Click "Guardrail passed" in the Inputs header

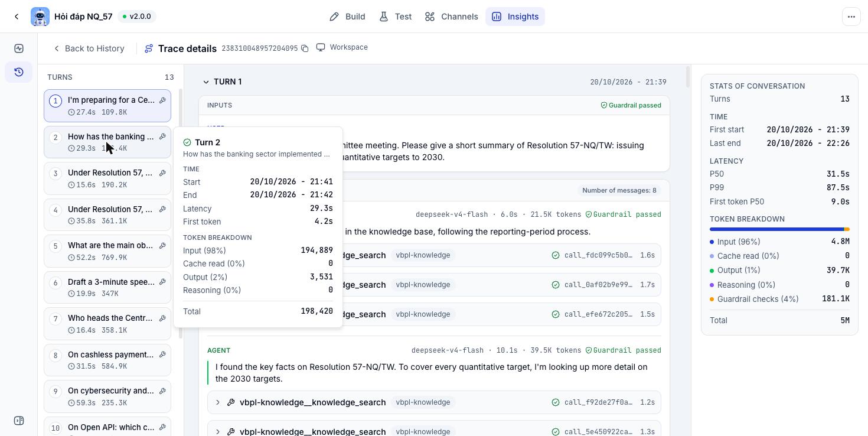click(x=631, y=105)
